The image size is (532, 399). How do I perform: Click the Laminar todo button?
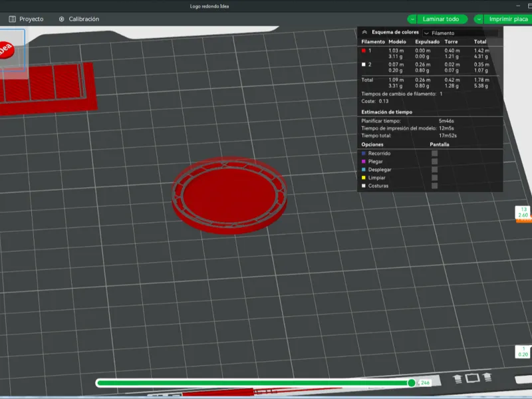(x=442, y=19)
